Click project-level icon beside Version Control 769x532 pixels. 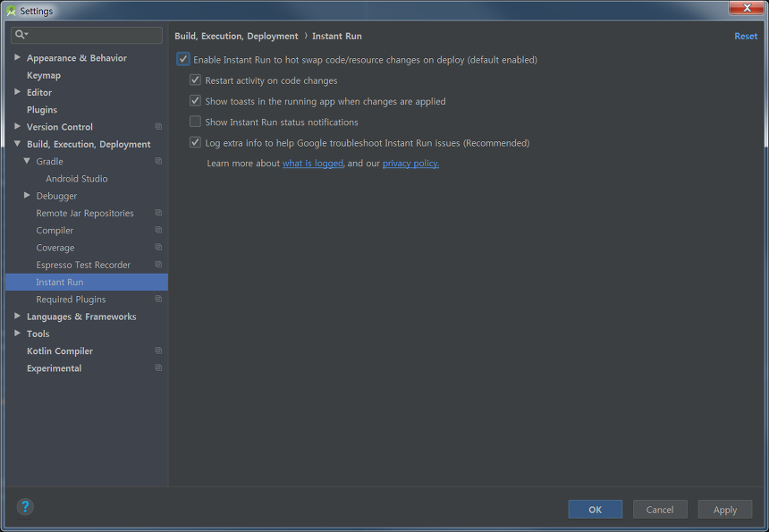pos(158,127)
